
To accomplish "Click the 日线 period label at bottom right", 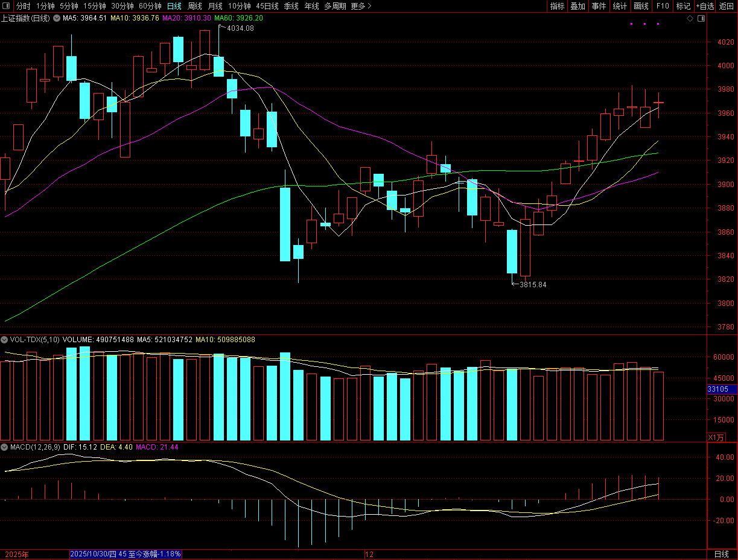I will 721,554.
